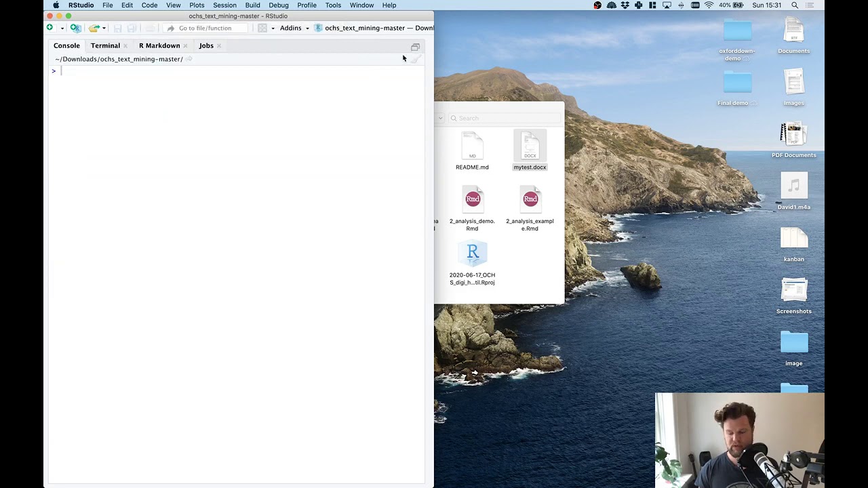Toggle the console pane maximize icon
Image resolution: width=868 pixels, height=488 pixels.
pyautogui.click(x=415, y=47)
